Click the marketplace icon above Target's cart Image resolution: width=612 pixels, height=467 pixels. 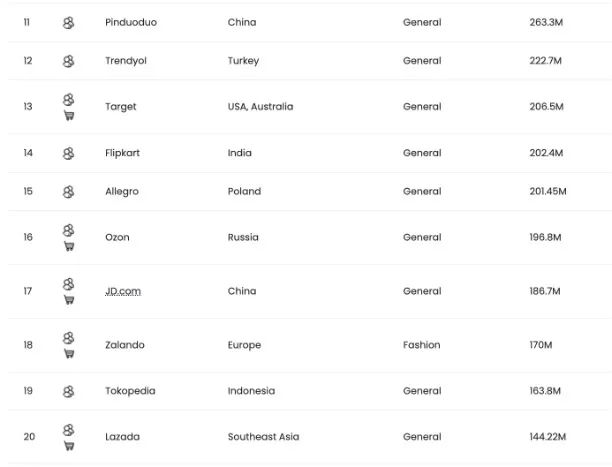(68, 100)
